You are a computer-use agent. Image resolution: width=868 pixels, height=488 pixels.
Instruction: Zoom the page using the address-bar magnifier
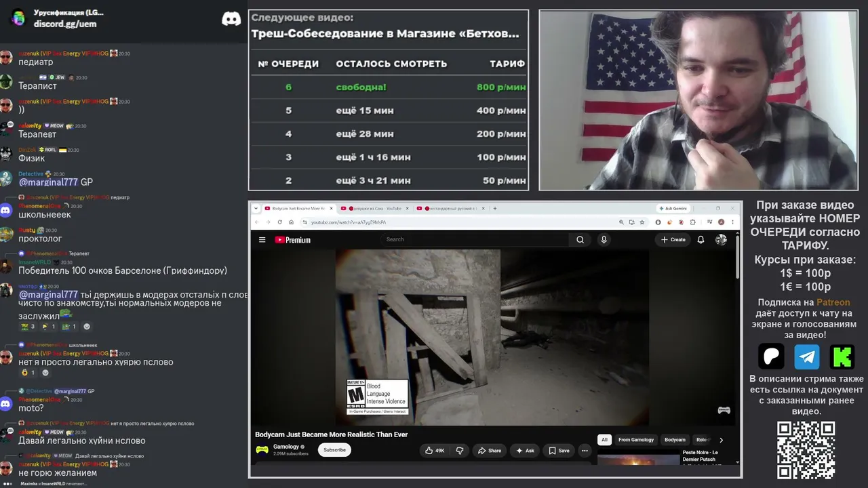click(x=621, y=222)
